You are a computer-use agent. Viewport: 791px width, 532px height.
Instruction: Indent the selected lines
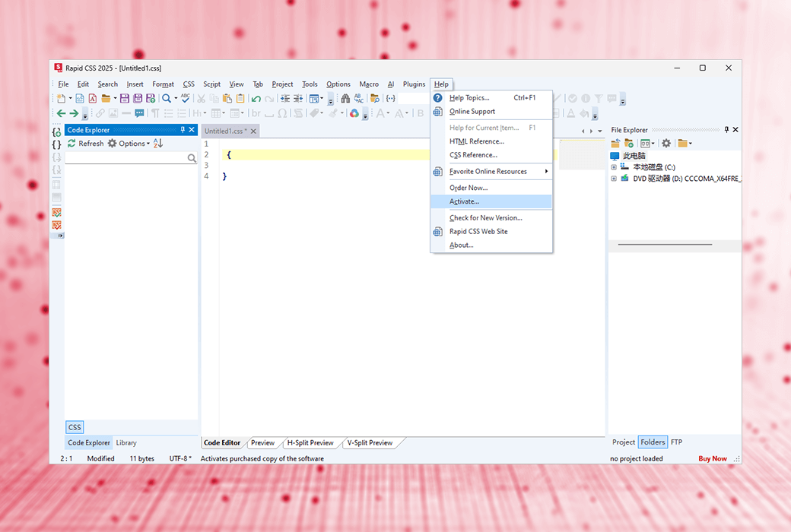tap(285, 98)
